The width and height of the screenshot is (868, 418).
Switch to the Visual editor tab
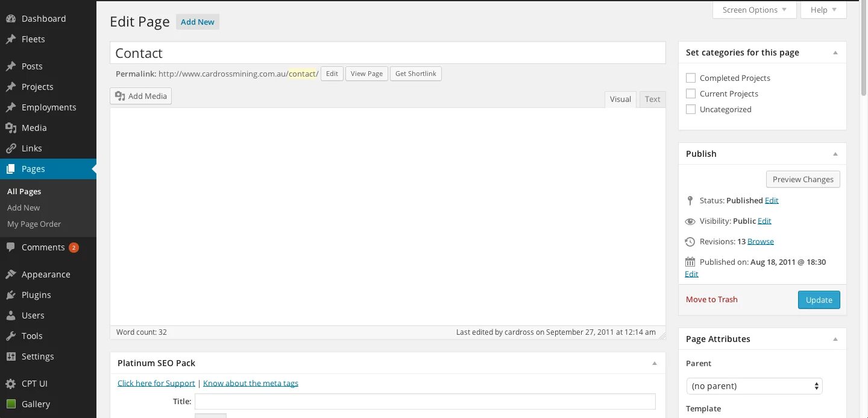[x=620, y=100]
